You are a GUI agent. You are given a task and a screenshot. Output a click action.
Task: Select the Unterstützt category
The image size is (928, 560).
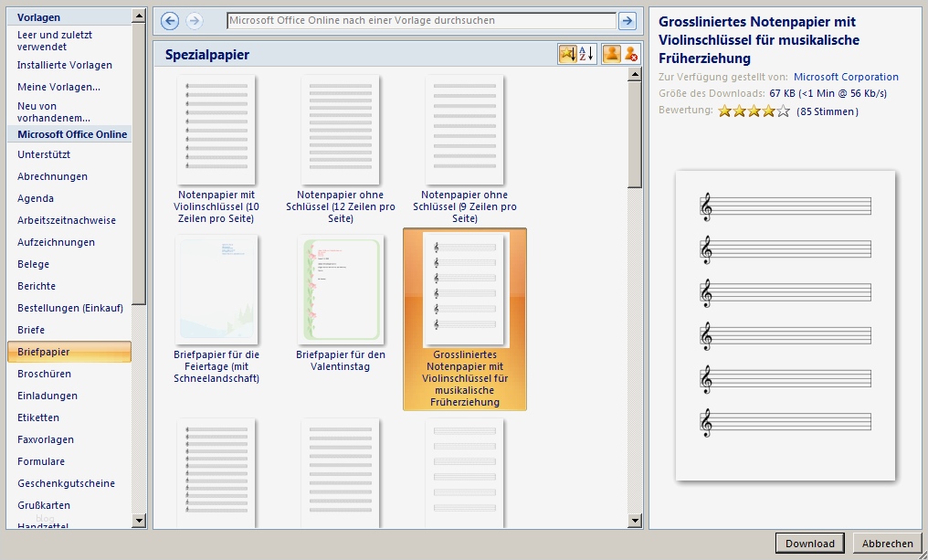click(x=44, y=154)
